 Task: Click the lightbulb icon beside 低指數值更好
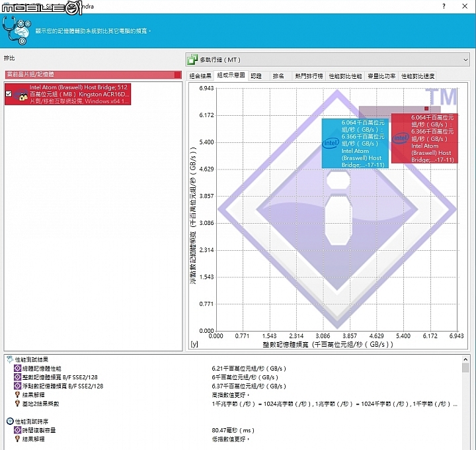17,439
